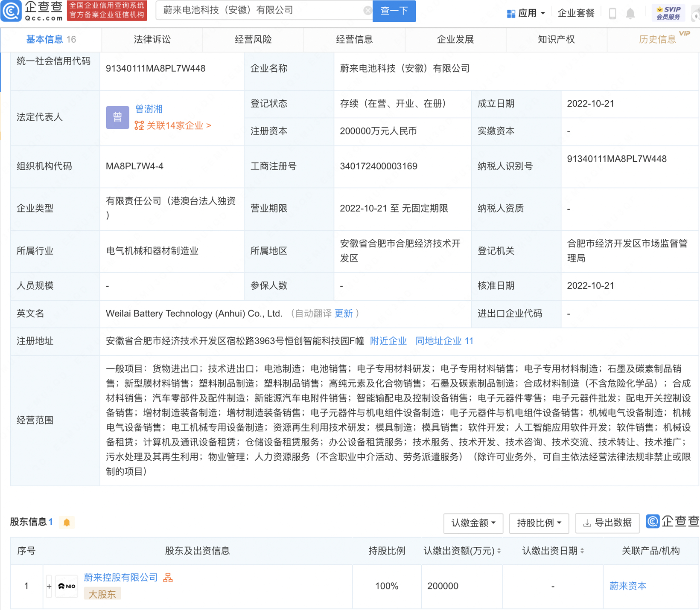Click the bell icon beside 股东信息
Viewport: 700px width, 610px height.
click(67, 522)
